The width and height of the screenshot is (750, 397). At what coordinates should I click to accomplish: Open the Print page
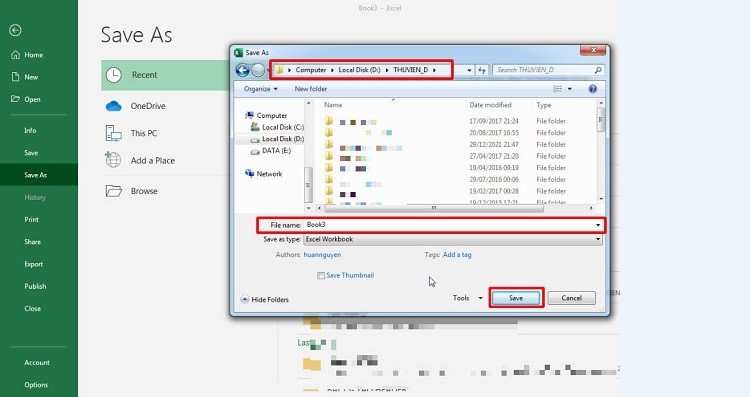tap(32, 220)
